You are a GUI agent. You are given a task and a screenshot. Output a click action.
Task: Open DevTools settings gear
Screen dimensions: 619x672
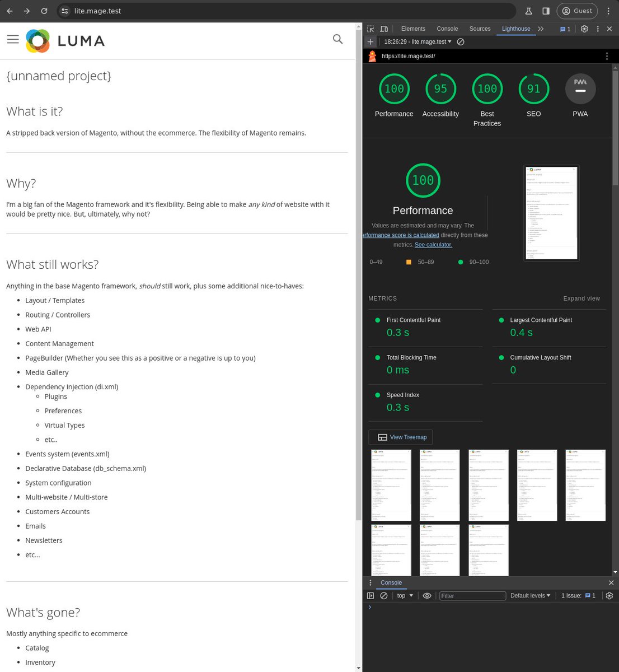[x=584, y=29]
